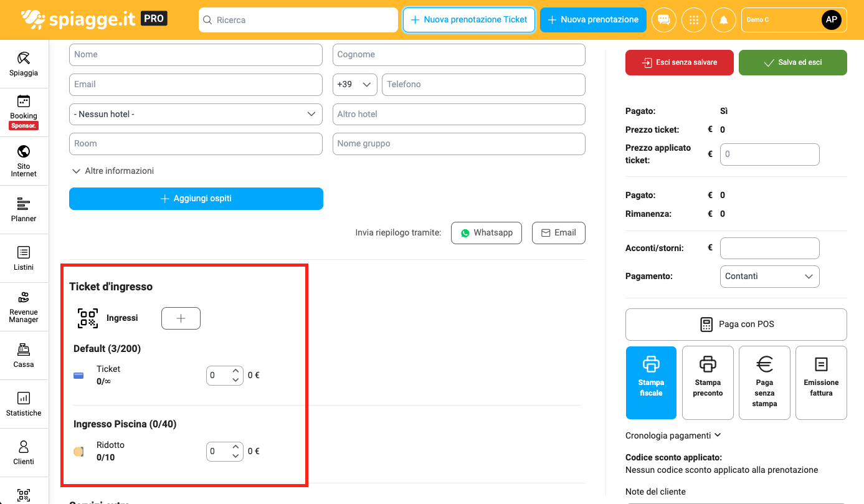This screenshot has width=864, height=504.
Task: Click Emissione fattura document button
Action: tap(821, 383)
